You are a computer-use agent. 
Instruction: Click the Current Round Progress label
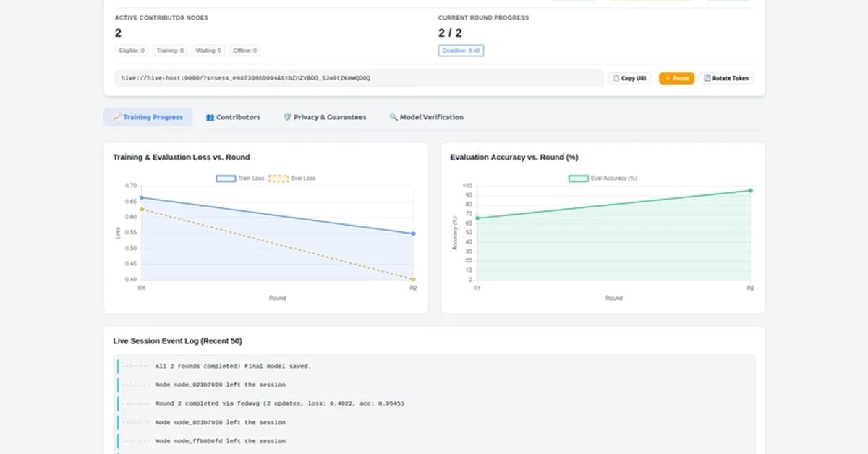(x=483, y=17)
